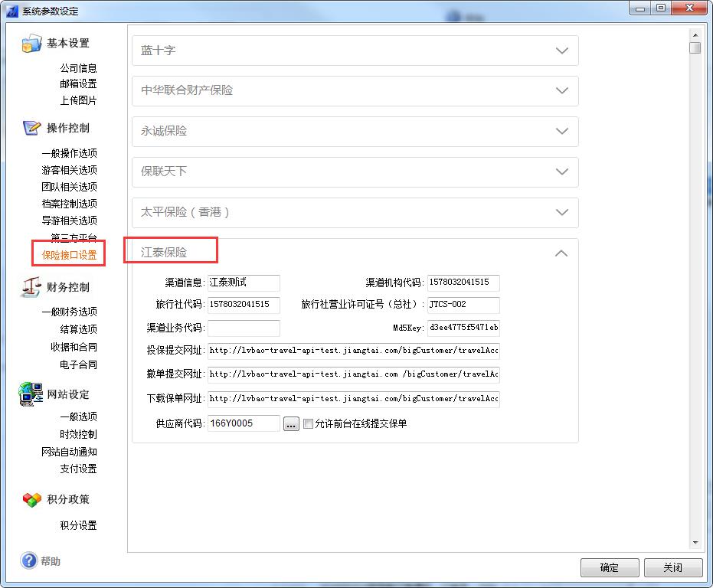Go to 支付设置 in sidebar
713x588 pixels.
[78, 469]
